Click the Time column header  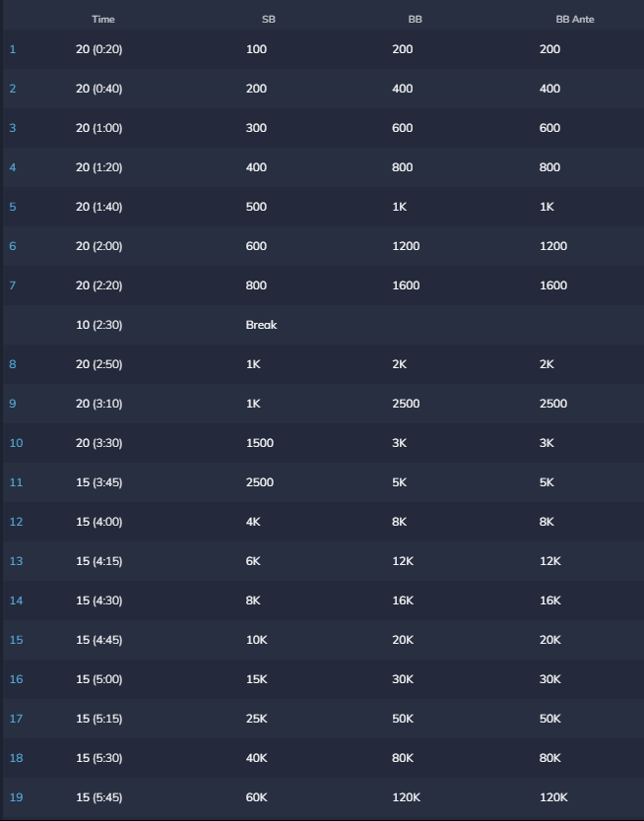(102, 19)
